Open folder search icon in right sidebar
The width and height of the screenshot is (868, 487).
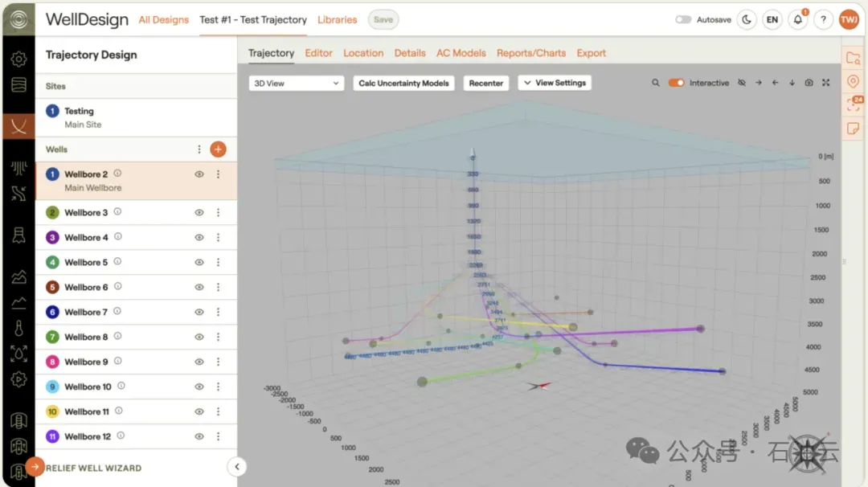pos(853,58)
